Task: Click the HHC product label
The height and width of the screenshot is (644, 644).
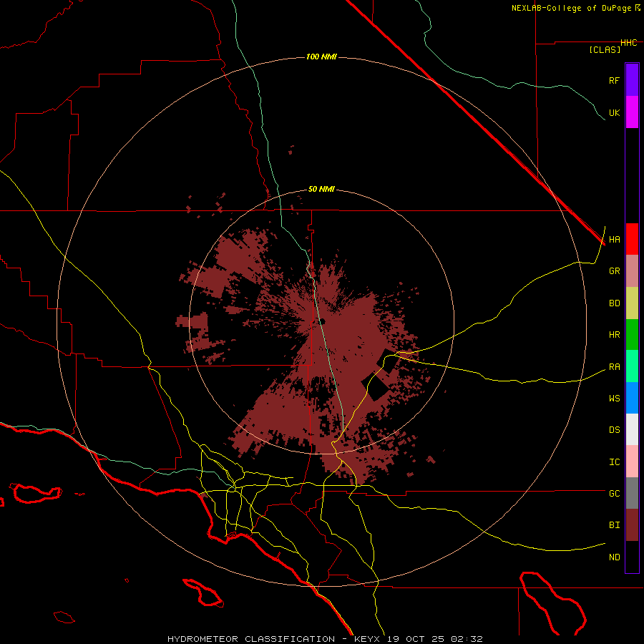Action: (629, 43)
